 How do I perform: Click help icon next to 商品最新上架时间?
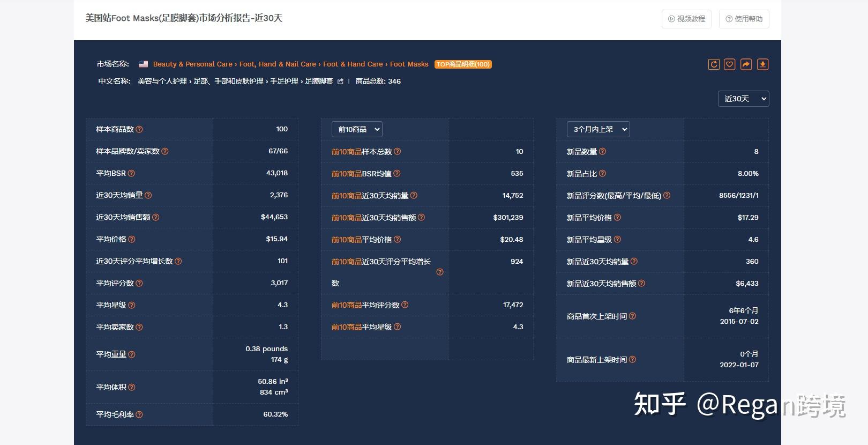tap(633, 359)
